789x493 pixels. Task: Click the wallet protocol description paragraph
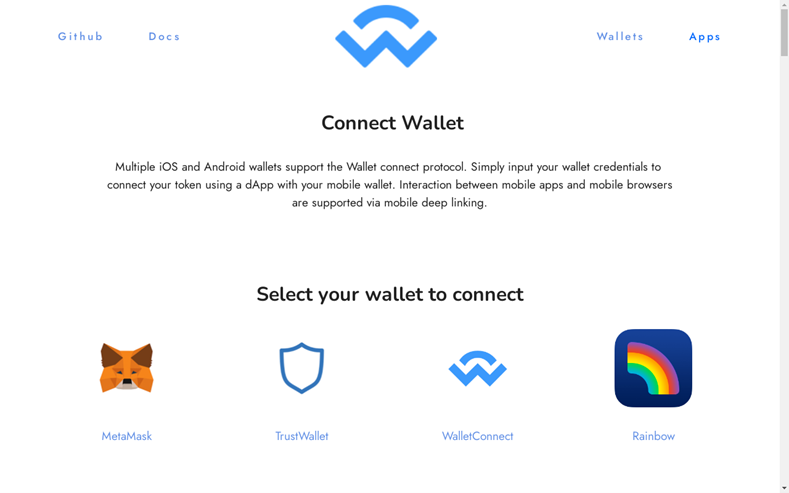[389, 185]
